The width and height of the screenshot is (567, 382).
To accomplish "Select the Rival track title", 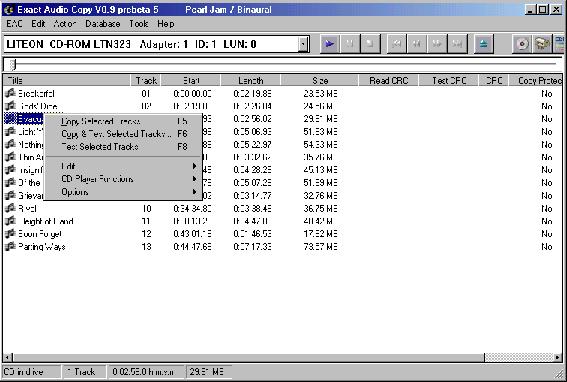I will click(x=27, y=208).
